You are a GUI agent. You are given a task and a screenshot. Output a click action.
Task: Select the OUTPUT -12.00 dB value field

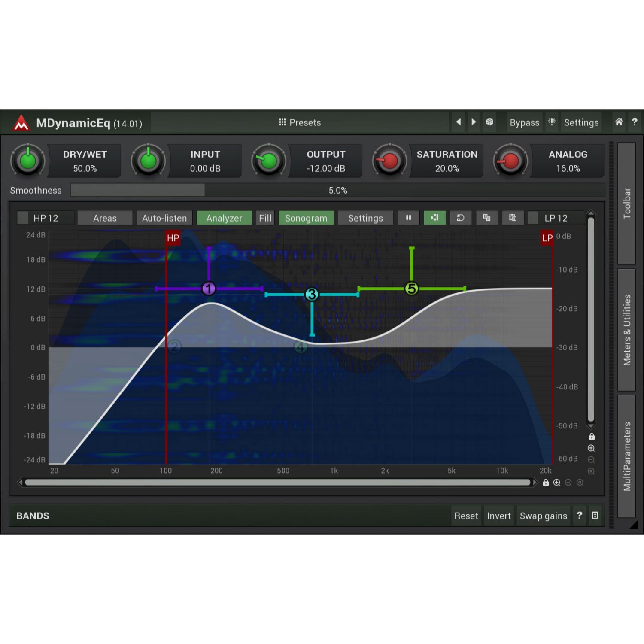[x=326, y=168]
